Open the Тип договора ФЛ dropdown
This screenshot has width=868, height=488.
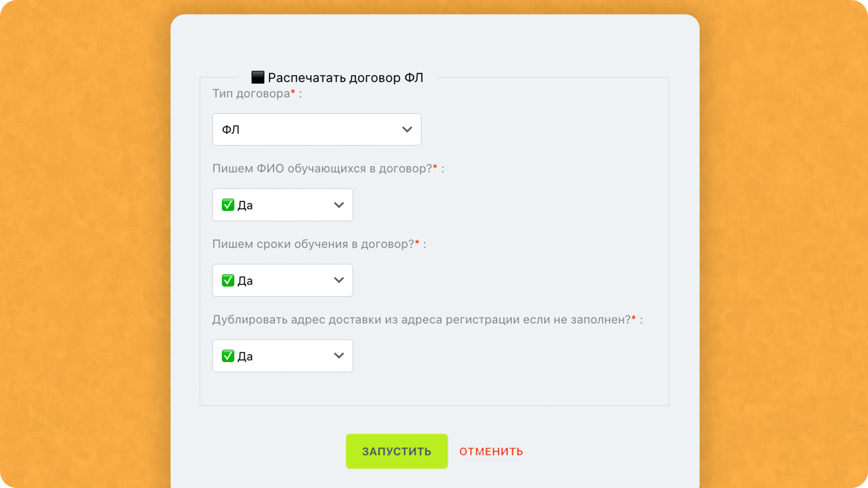pos(316,129)
